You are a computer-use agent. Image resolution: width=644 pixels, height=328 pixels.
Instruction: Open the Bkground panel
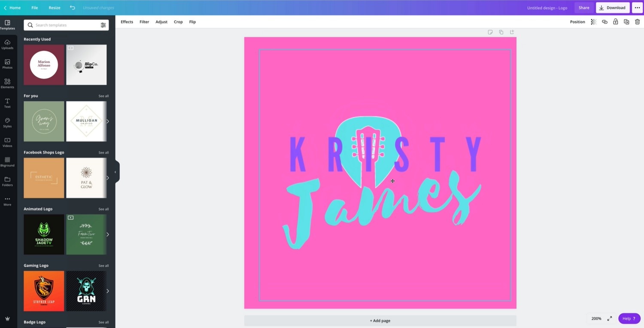[x=7, y=162]
